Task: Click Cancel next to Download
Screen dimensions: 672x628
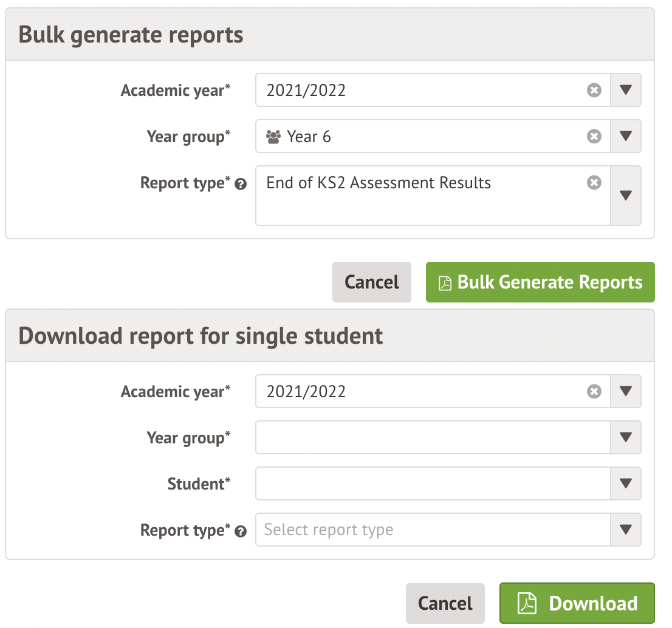Action: (445, 603)
